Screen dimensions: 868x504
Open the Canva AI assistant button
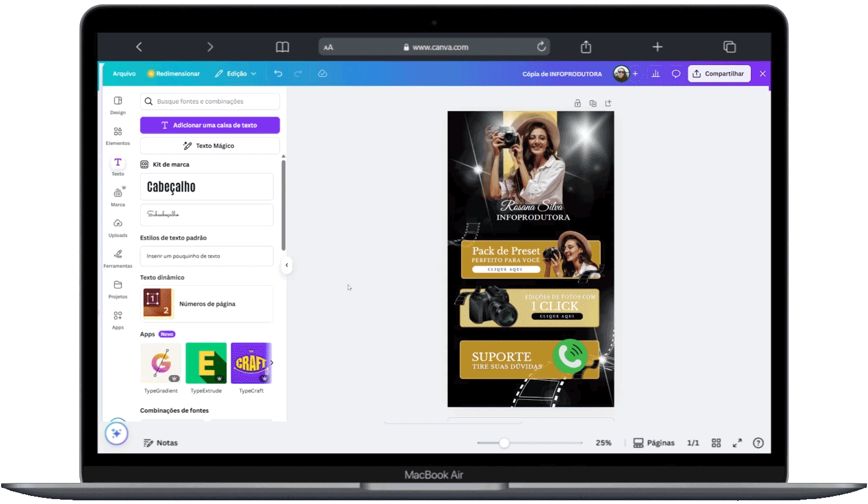116,433
